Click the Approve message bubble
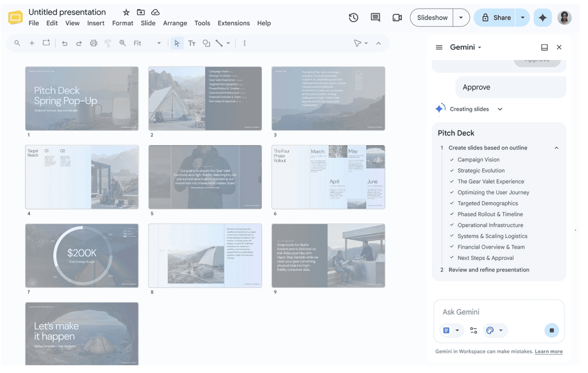 [x=511, y=87]
